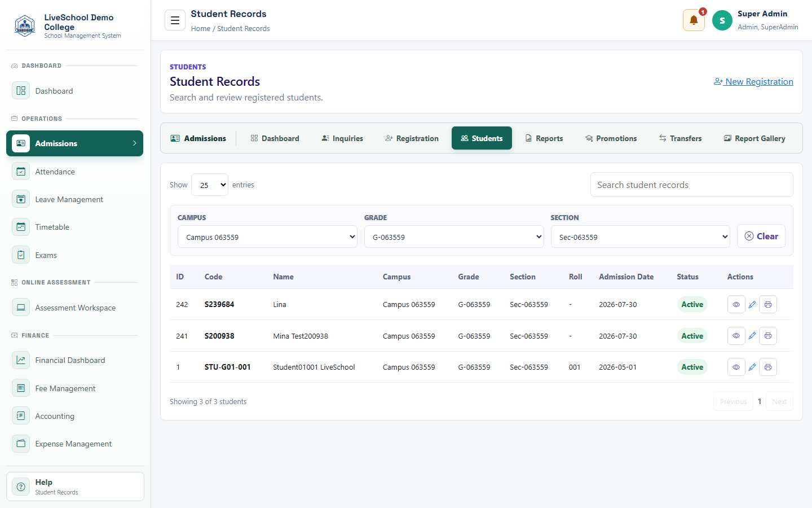Click student code S200938

[x=219, y=336]
